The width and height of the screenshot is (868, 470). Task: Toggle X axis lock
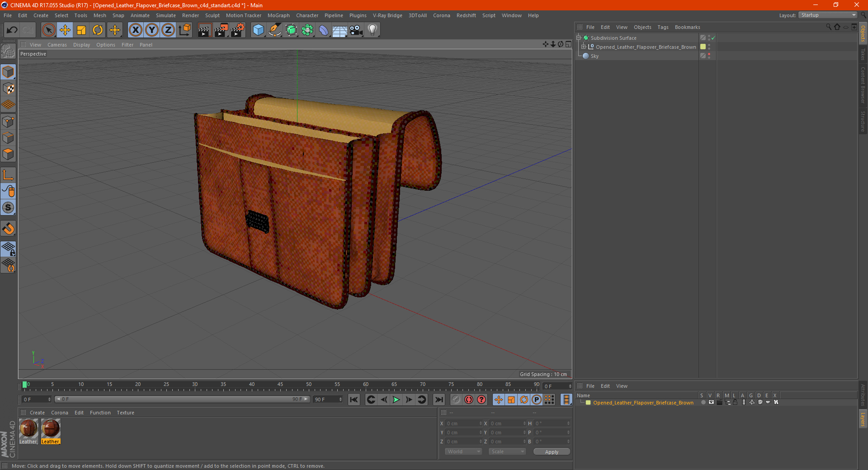[x=135, y=30]
